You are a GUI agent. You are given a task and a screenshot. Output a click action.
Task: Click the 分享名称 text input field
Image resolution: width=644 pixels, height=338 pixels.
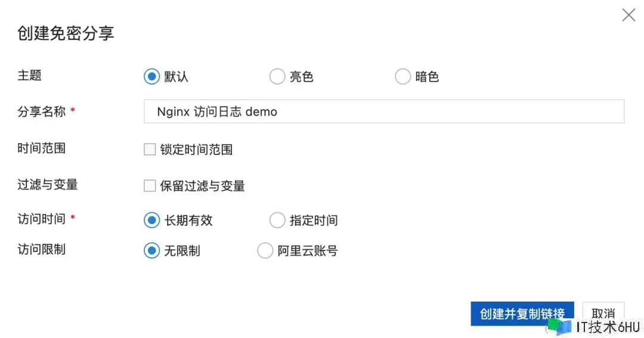tap(383, 111)
